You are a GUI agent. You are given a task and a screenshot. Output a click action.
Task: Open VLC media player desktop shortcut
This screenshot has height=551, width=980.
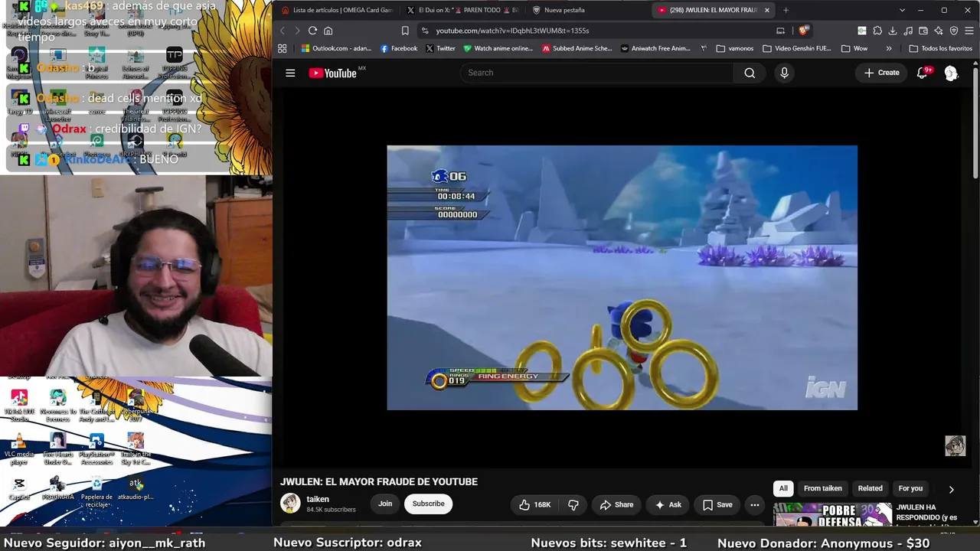[x=19, y=449]
